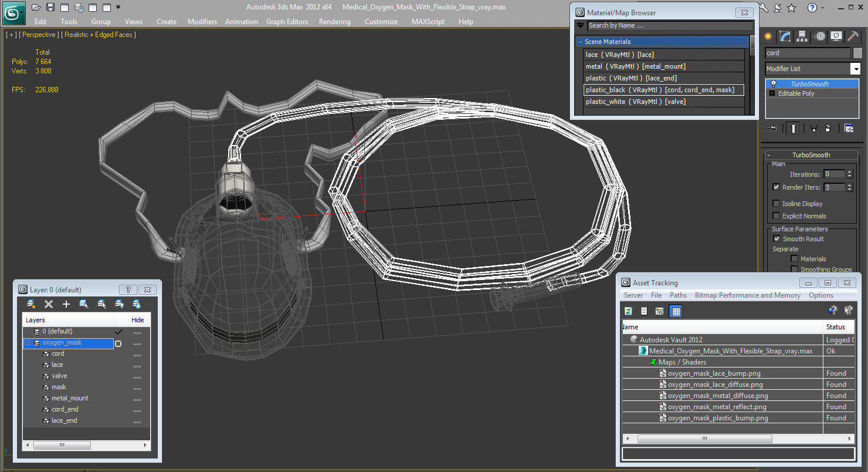868x472 pixels.
Task: Click the Perspective viewport label
Action: [39, 35]
